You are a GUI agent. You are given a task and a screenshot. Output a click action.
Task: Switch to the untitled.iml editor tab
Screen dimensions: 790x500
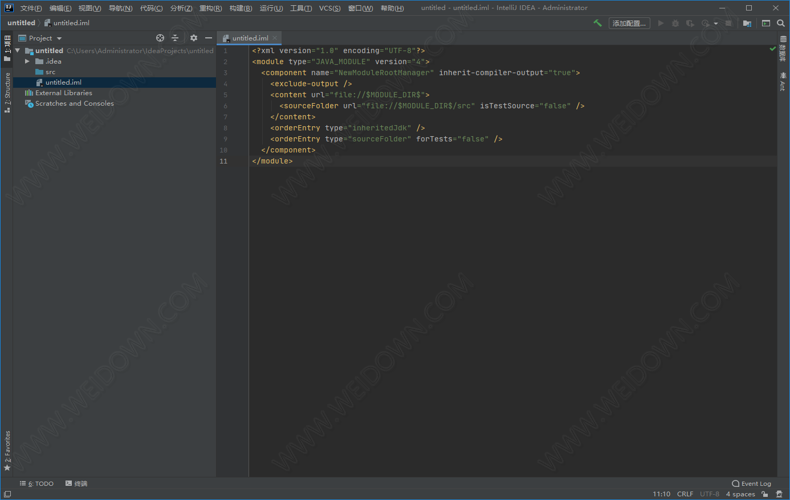[x=250, y=38]
